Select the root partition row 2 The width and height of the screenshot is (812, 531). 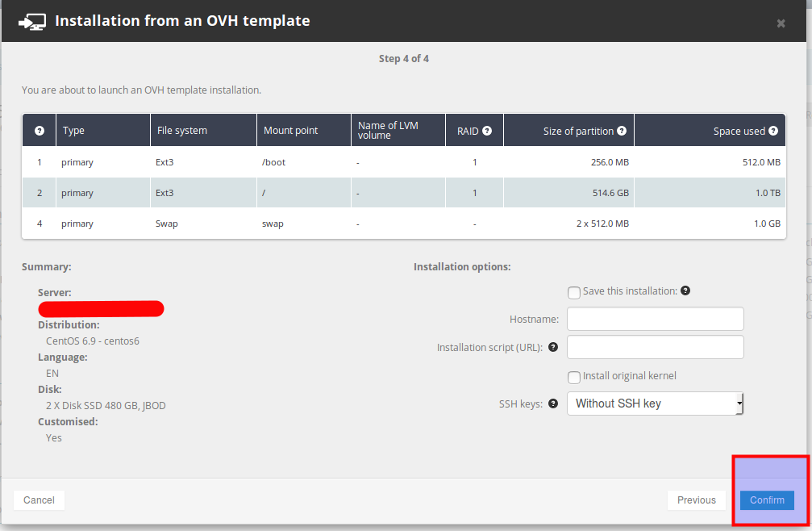pos(403,193)
